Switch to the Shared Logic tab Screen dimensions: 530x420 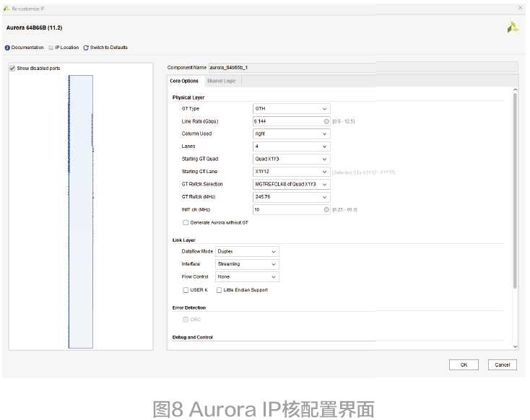point(222,81)
